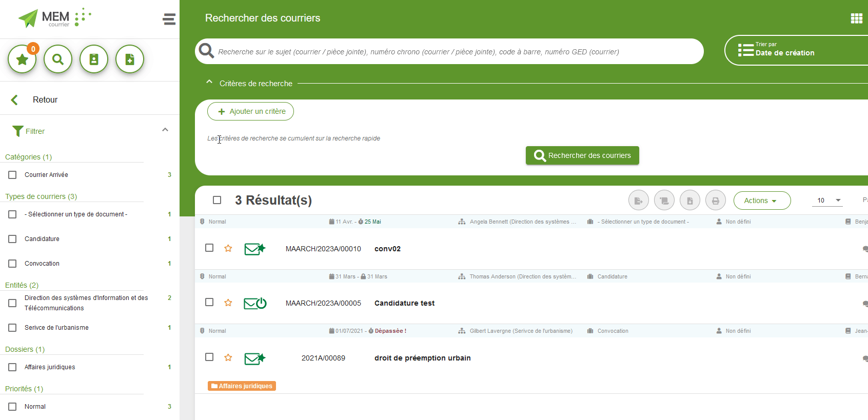
Task: Tick the Candidature type checkbox
Action: (12, 239)
